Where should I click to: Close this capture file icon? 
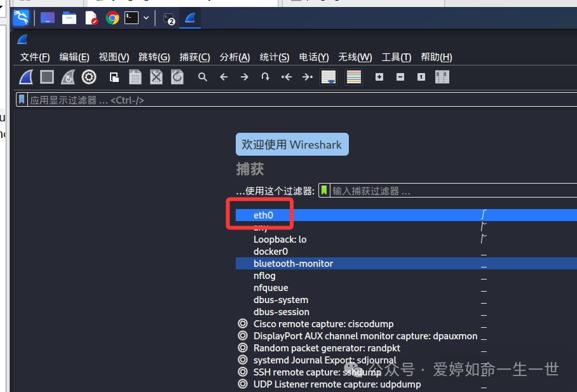pyautogui.click(x=156, y=78)
